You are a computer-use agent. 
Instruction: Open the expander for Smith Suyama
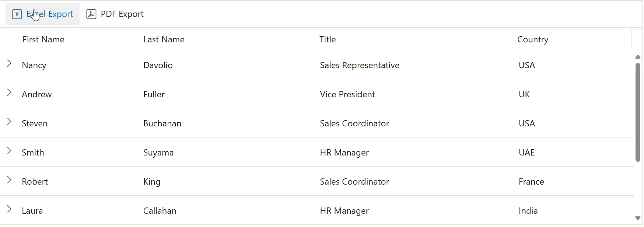[x=9, y=151]
